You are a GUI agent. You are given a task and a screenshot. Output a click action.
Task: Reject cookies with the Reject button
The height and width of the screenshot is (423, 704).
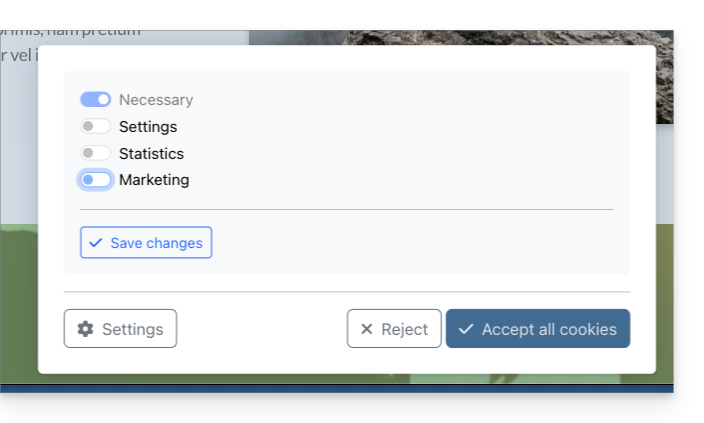coord(394,329)
